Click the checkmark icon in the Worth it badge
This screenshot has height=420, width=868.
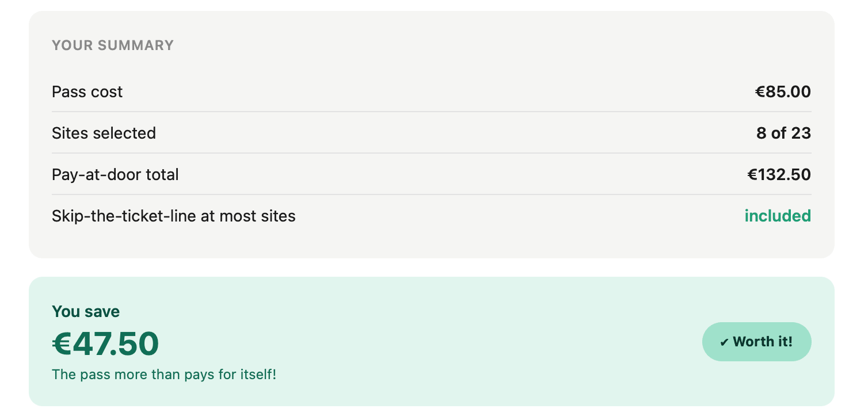pyautogui.click(x=724, y=342)
